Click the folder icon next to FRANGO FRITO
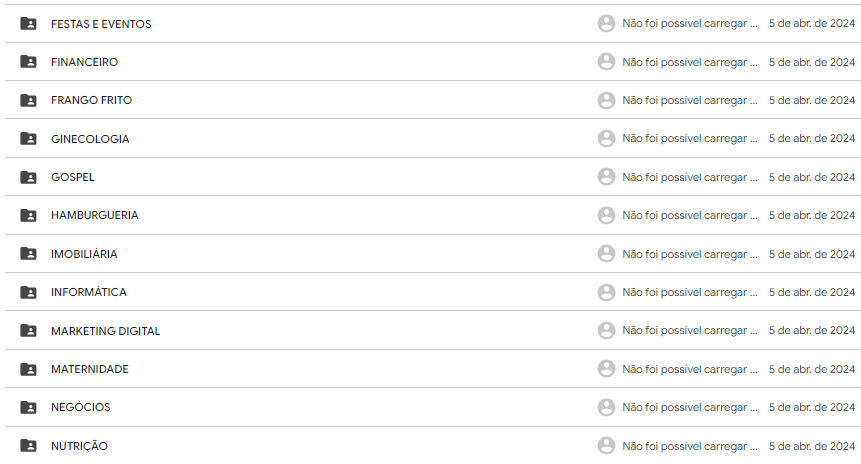Screen dimensions: 861x464 click(28, 101)
